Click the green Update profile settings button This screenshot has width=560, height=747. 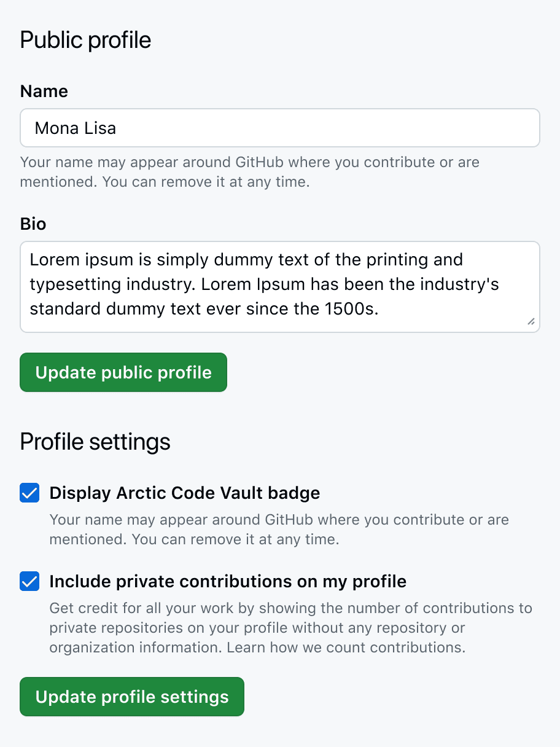[x=131, y=697]
